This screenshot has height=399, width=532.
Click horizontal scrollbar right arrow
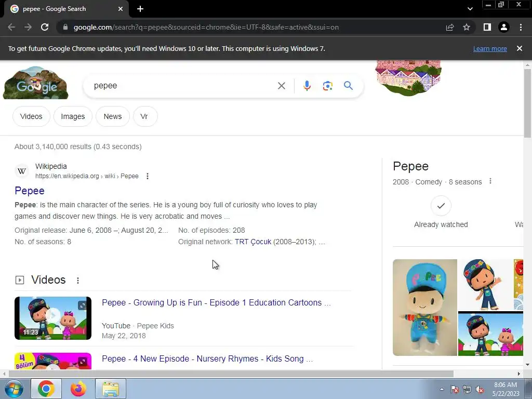pyautogui.click(x=519, y=374)
